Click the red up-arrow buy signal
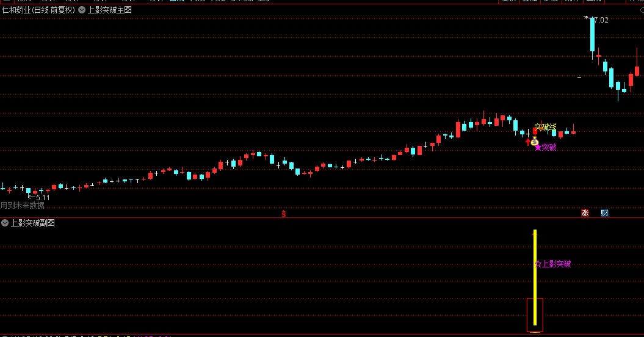Viewport: 644px width, 337px height. point(528,142)
